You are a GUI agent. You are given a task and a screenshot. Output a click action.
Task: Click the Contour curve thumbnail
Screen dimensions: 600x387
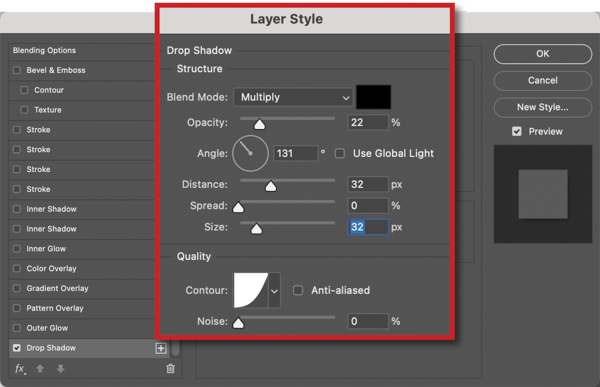click(x=251, y=291)
